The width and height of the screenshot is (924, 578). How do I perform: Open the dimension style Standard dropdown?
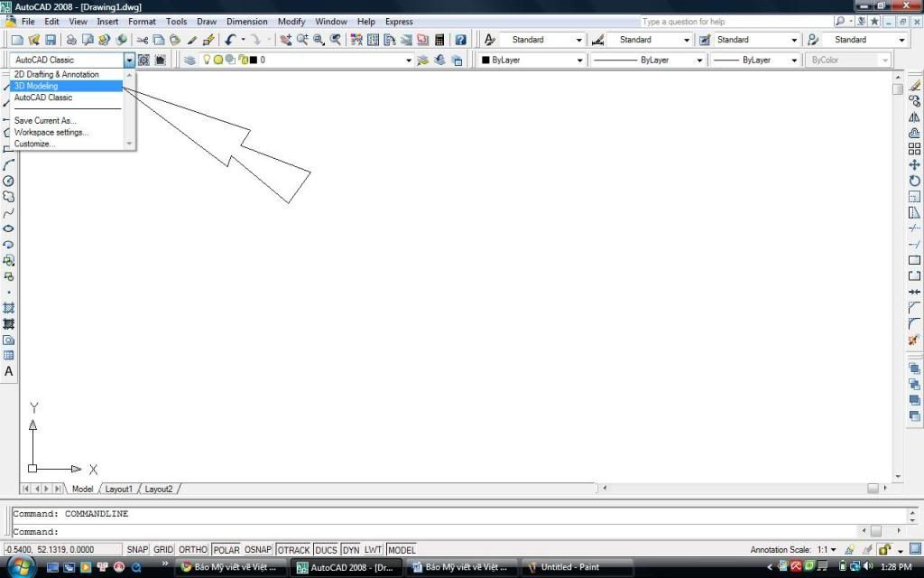687,40
